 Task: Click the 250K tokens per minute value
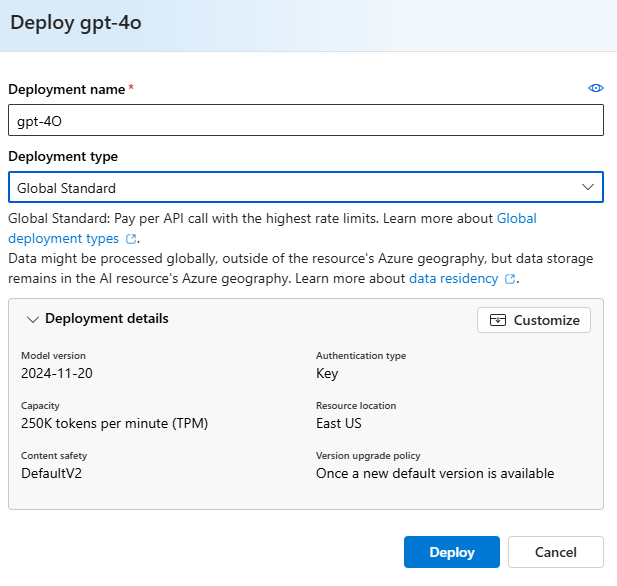click(115, 423)
